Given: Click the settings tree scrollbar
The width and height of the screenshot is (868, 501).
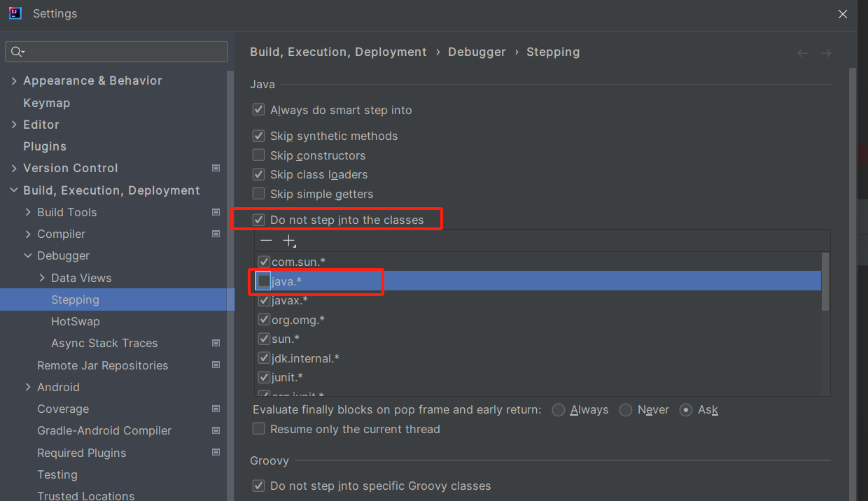Looking at the screenshot, I should click(x=230, y=285).
